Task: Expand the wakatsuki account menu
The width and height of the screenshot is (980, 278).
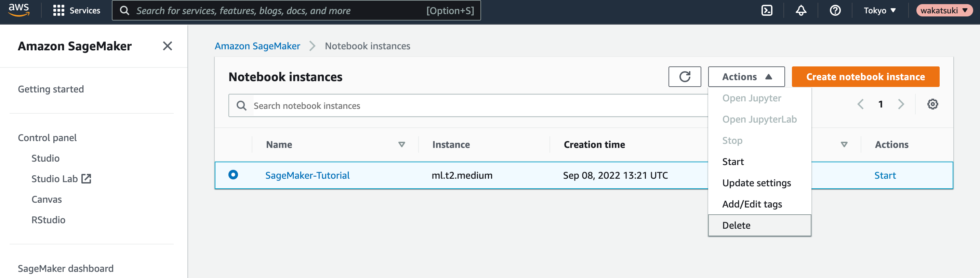Action: [x=944, y=10]
